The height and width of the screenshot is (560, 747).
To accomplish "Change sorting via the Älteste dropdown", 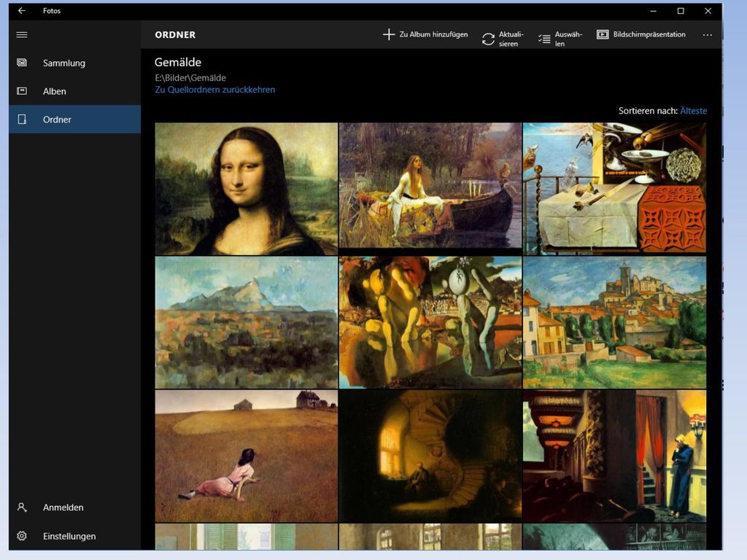I will coord(694,111).
